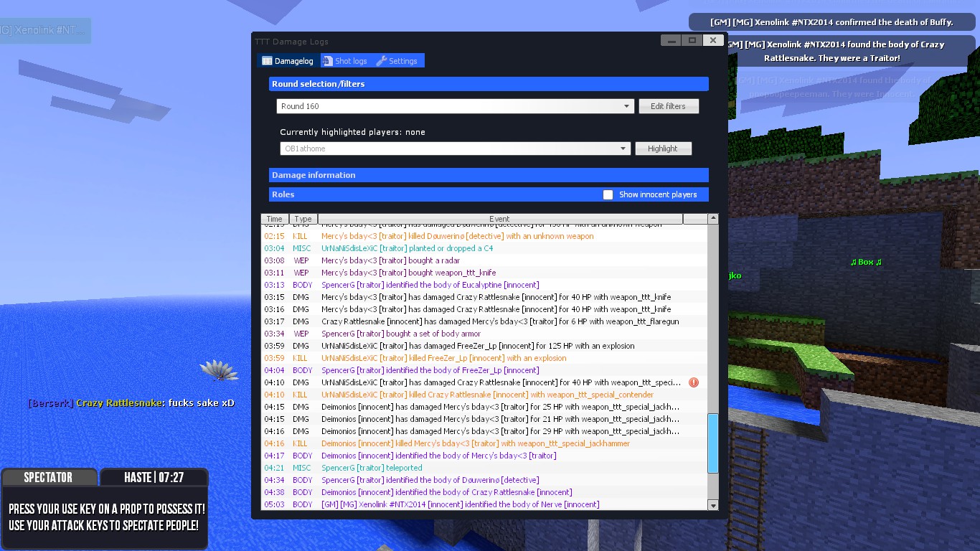Select the 03:11 row 'bought weapon_ttt_knife'
980x551 pixels.
pos(484,273)
